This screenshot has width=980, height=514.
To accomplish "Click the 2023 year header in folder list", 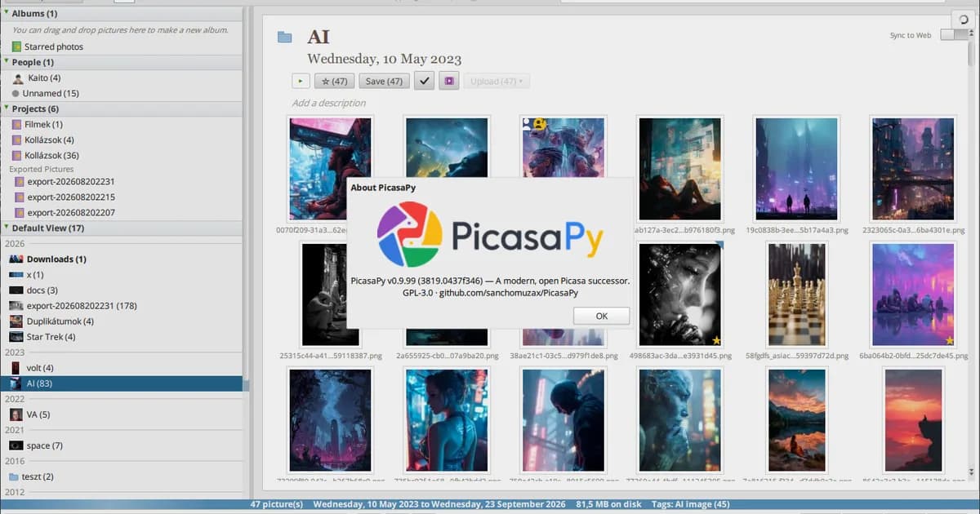I will click(x=15, y=352).
